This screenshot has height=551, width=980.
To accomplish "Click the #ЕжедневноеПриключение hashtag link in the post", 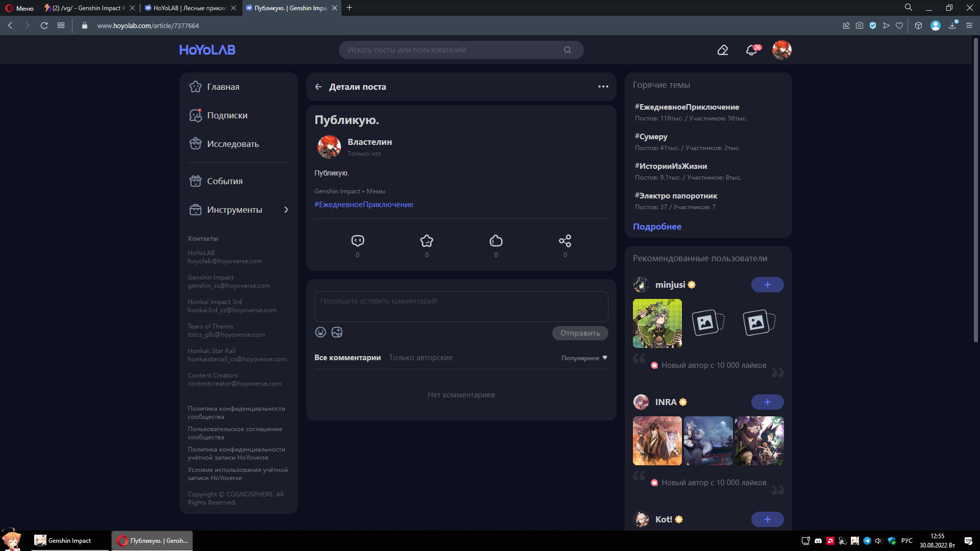I will coord(363,205).
